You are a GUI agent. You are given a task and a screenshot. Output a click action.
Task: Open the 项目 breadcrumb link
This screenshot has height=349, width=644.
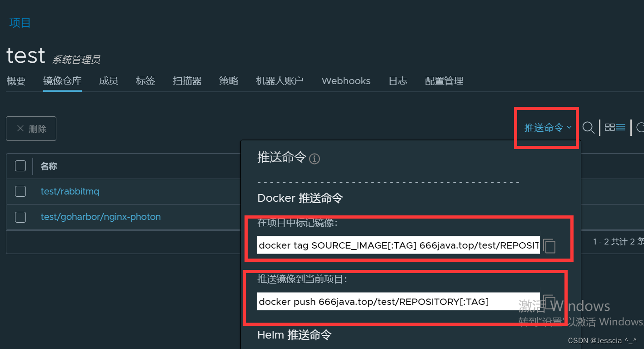(x=20, y=23)
